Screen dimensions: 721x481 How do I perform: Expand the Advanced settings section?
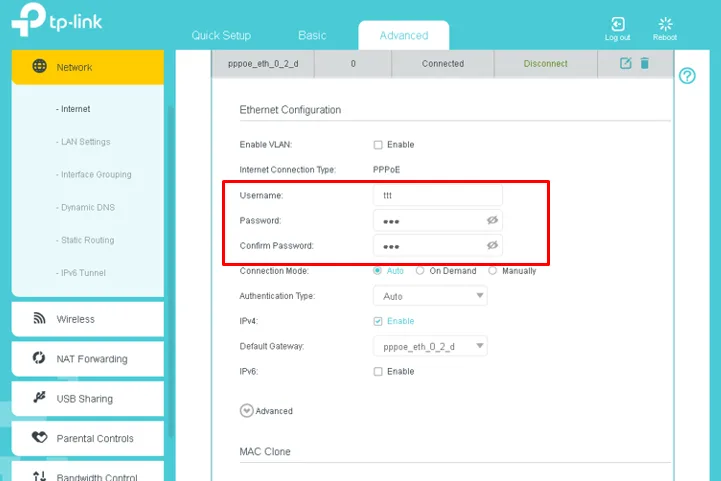246,411
